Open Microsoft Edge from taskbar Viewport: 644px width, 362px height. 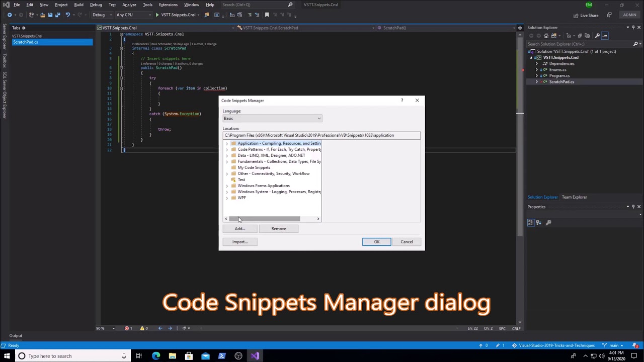pos(156,356)
